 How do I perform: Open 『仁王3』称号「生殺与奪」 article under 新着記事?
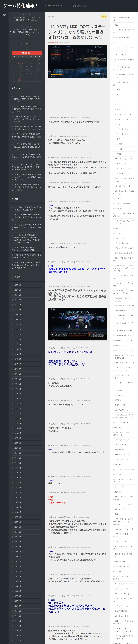pos(26,265)
